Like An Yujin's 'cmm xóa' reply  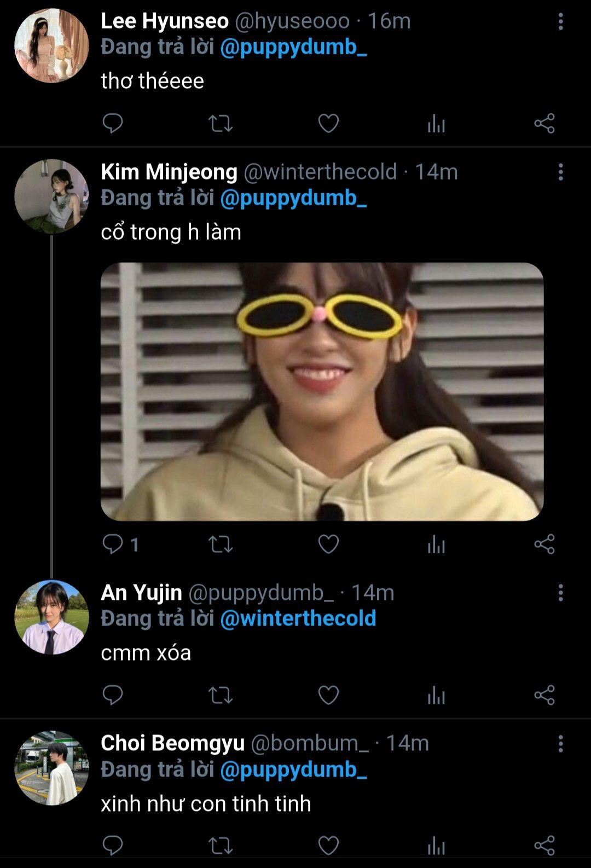click(x=328, y=695)
